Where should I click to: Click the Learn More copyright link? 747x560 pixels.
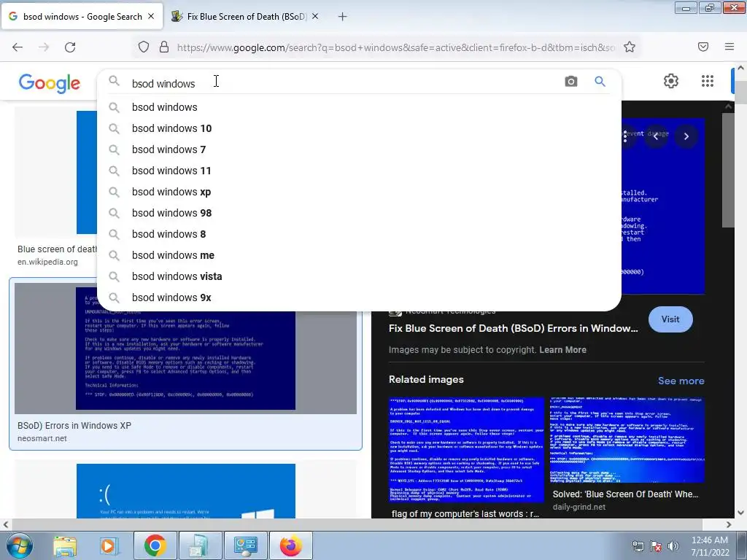pos(562,349)
